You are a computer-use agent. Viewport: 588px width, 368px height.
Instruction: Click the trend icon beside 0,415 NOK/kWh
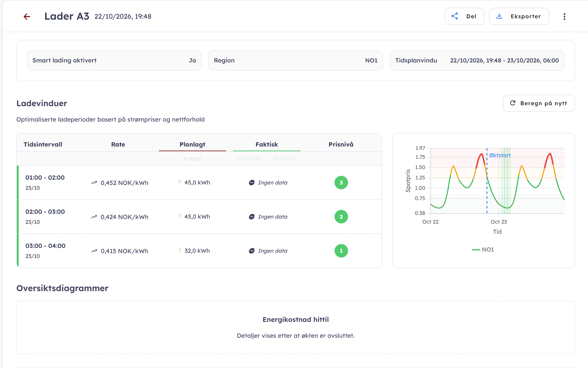(x=94, y=251)
